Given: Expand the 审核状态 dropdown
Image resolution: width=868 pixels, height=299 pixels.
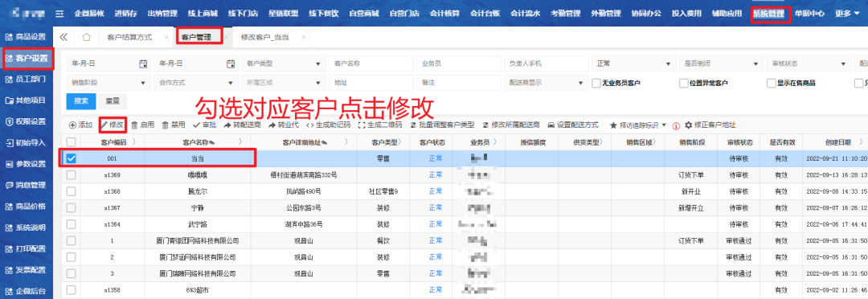Looking at the screenshot, I should (x=809, y=63).
